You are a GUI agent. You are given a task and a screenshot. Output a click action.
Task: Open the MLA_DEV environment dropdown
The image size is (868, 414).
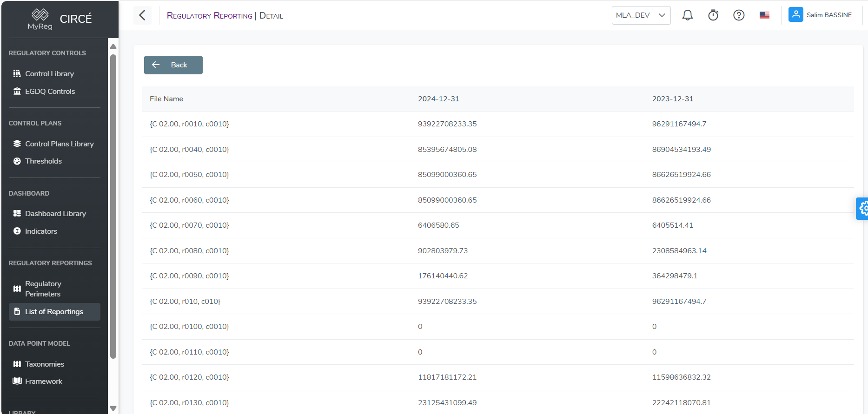(641, 15)
